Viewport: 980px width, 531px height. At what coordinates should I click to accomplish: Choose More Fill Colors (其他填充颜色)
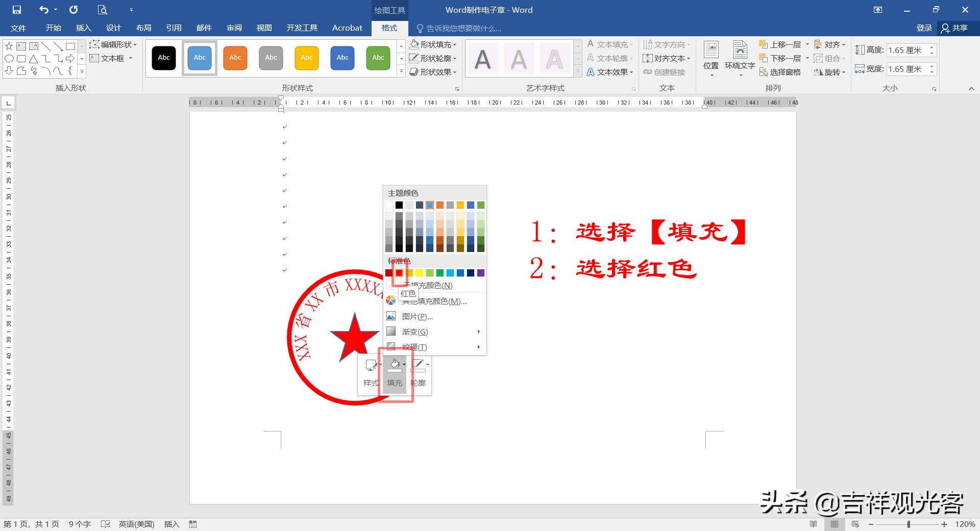coord(435,301)
